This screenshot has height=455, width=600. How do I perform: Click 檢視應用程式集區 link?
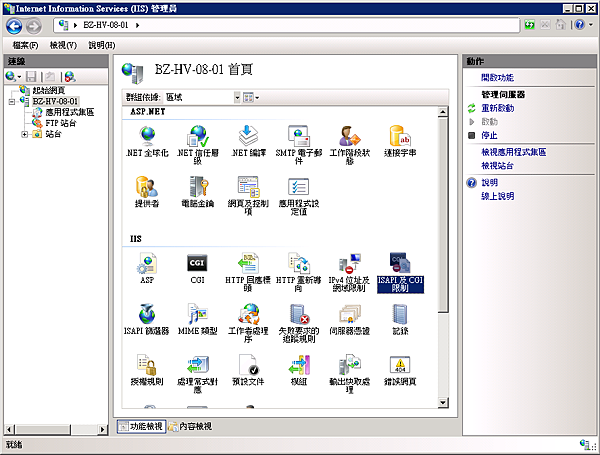[514, 152]
